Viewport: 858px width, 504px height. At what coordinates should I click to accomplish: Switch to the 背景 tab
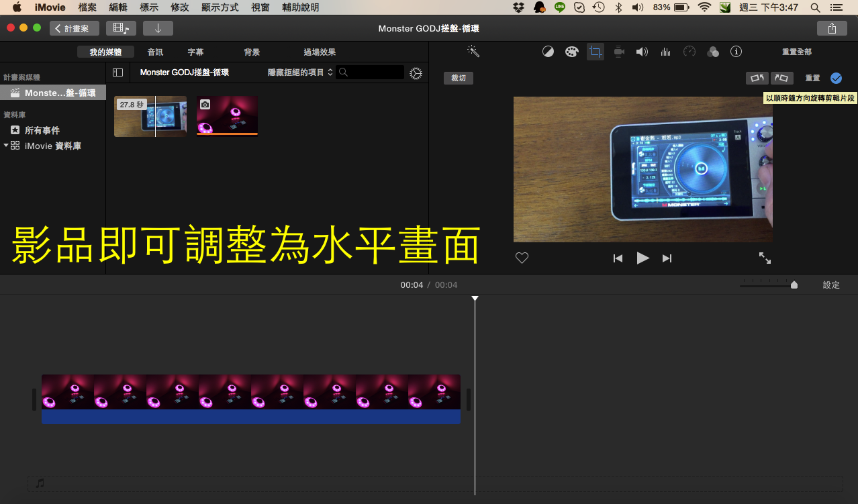pyautogui.click(x=252, y=52)
